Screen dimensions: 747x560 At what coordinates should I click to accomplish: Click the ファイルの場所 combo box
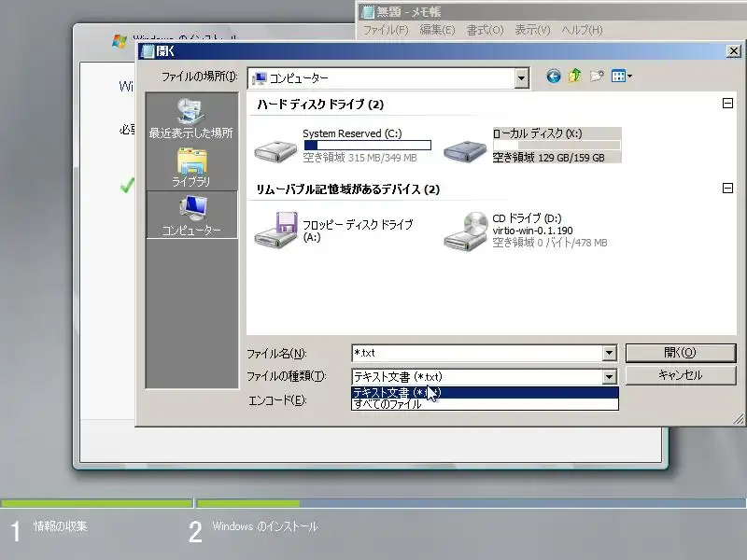(388, 78)
